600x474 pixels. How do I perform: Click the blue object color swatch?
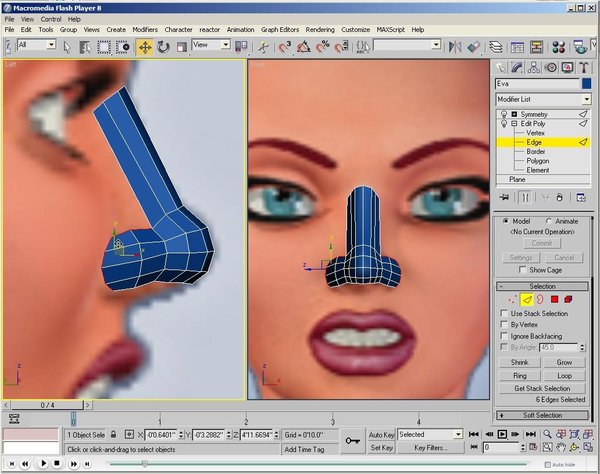point(585,85)
